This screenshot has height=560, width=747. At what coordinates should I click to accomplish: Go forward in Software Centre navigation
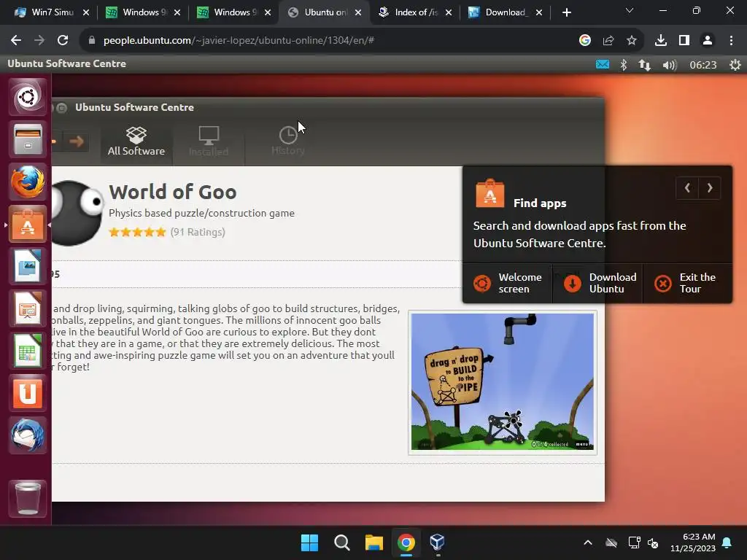click(76, 141)
